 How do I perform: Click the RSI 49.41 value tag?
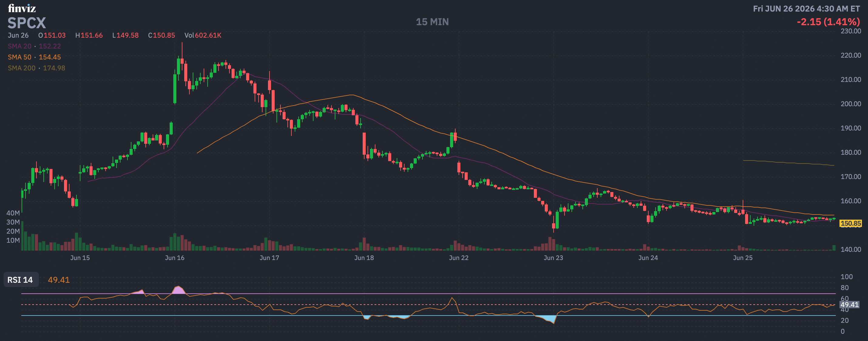pos(849,305)
